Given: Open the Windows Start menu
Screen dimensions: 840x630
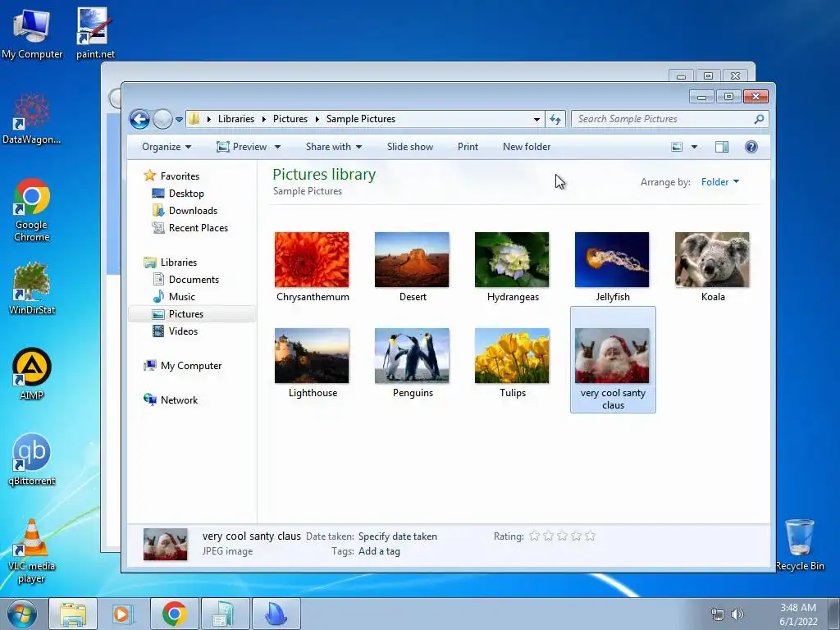Looking at the screenshot, I should (x=22, y=614).
